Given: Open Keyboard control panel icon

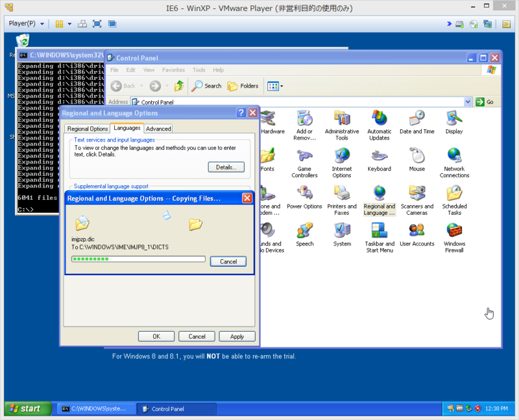Looking at the screenshot, I should tap(380, 160).
